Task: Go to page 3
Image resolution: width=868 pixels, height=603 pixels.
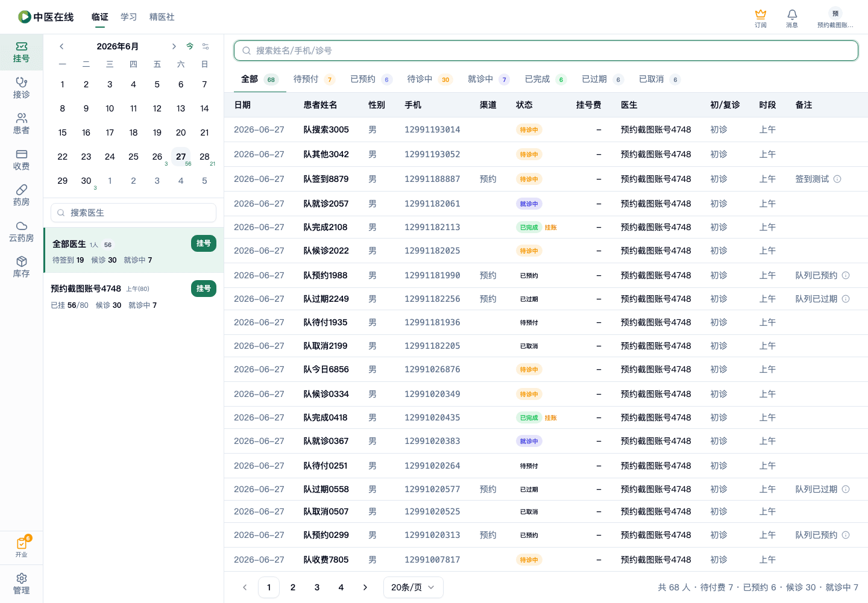Action: [317, 587]
